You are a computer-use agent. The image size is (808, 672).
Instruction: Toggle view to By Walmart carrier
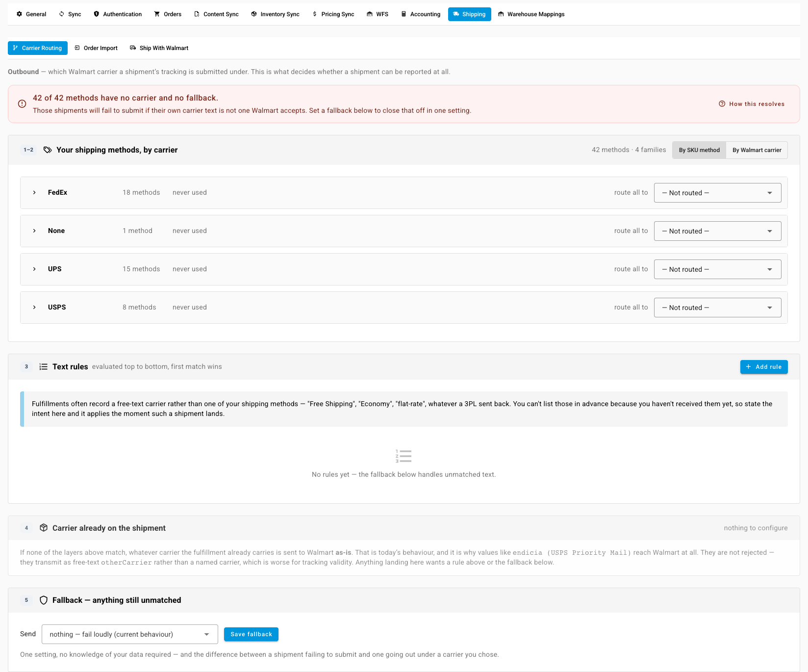757,150
